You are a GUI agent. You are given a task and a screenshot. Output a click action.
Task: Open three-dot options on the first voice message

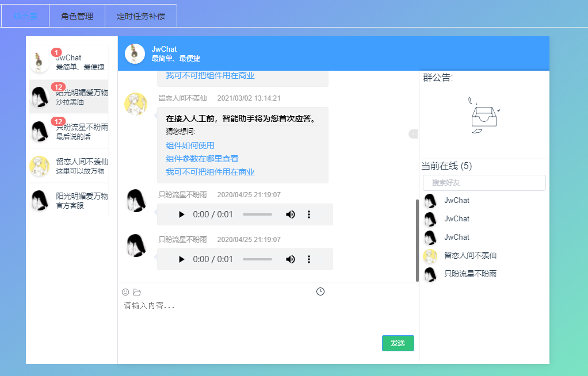click(x=309, y=214)
